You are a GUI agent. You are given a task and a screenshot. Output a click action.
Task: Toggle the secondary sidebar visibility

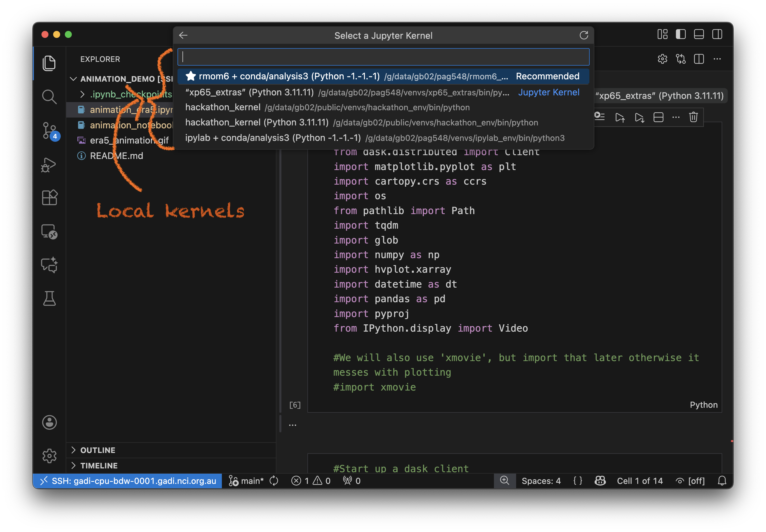coord(717,34)
